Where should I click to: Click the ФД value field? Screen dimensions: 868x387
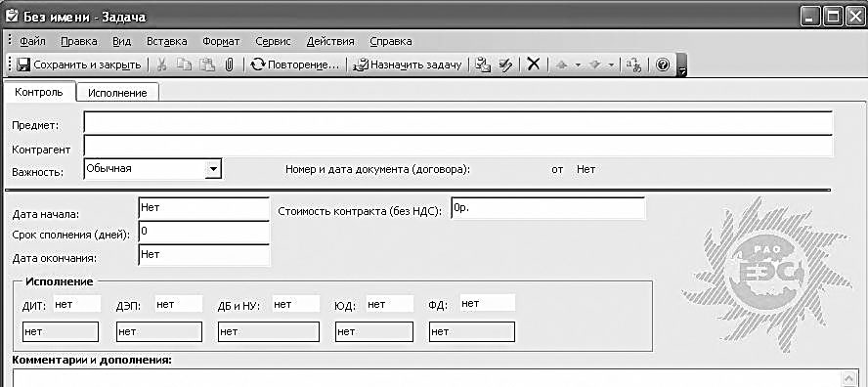(487, 303)
